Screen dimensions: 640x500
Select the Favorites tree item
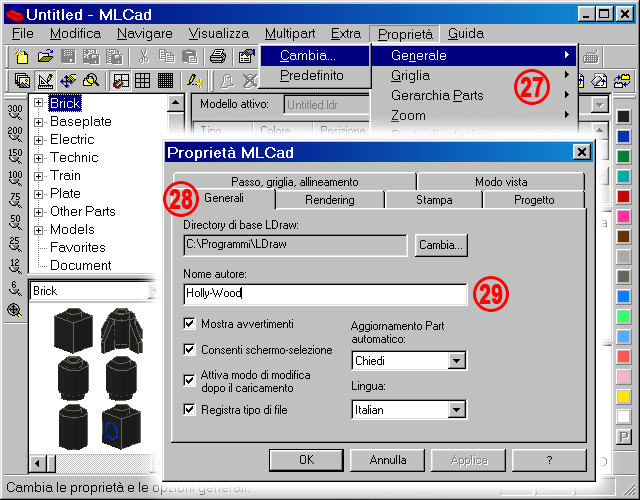coord(78,247)
